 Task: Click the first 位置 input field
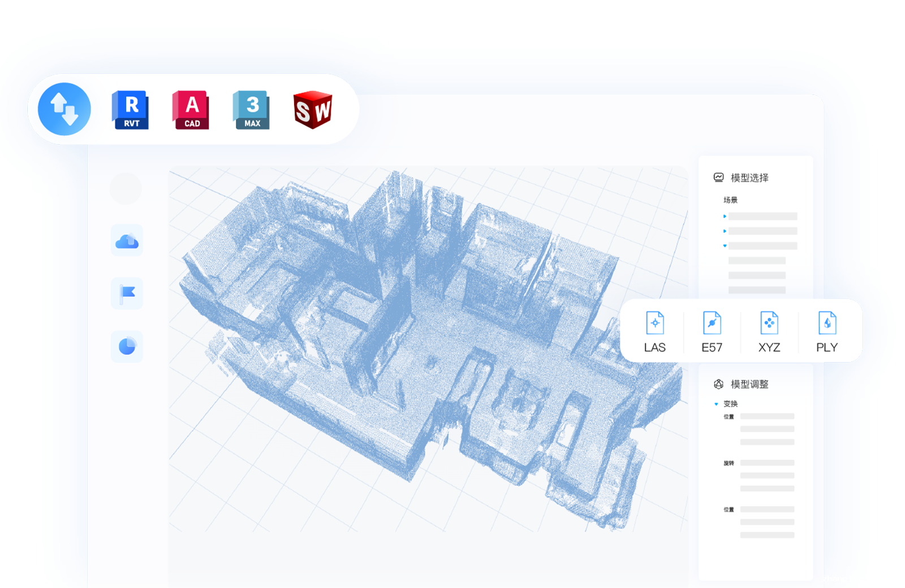pyautogui.click(x=767, y=417)
